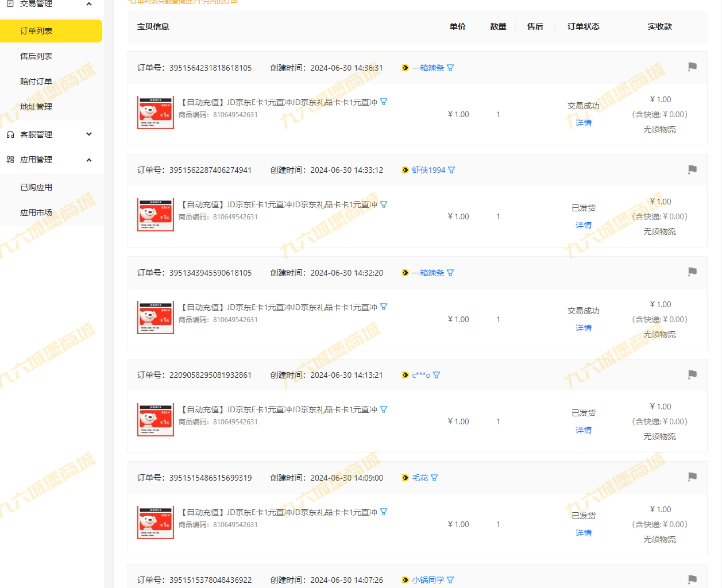Click buyer name c***o

point(421,375)
